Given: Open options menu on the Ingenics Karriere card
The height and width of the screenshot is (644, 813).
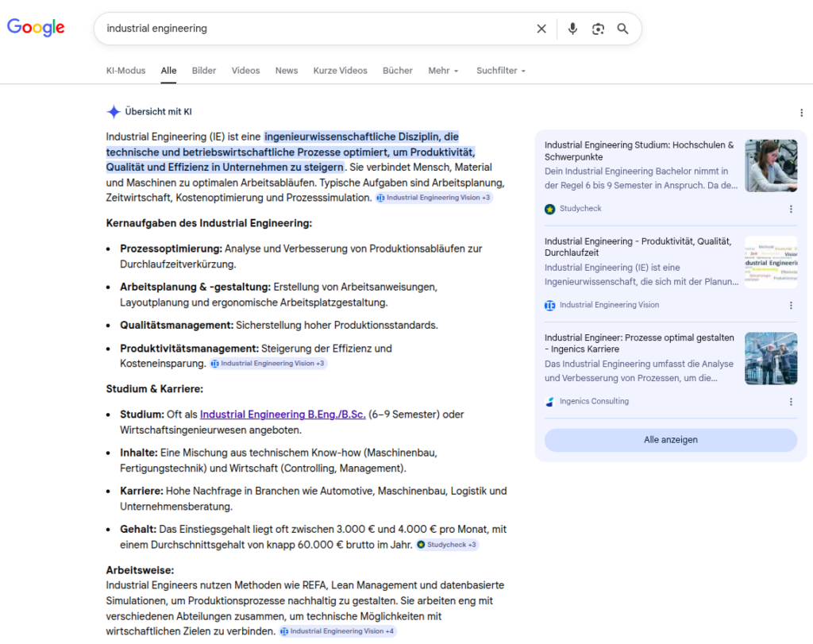Looking at the screenshot, I should coord(791,401).
